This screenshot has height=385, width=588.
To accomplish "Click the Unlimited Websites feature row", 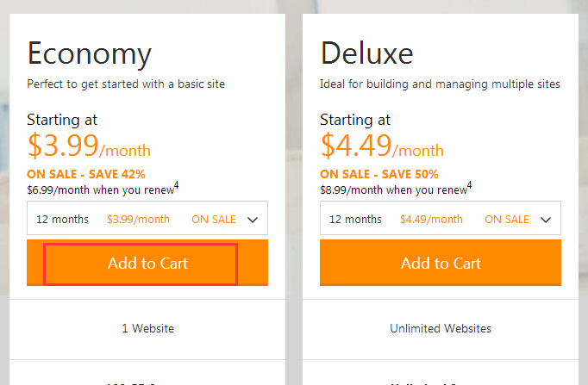I will 441,328.
